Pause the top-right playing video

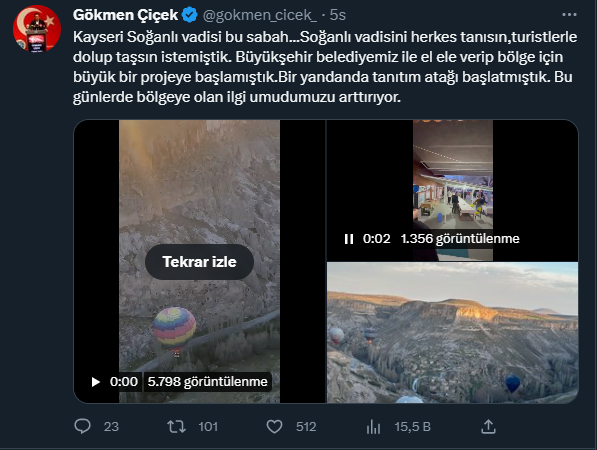tap(349, 239)
